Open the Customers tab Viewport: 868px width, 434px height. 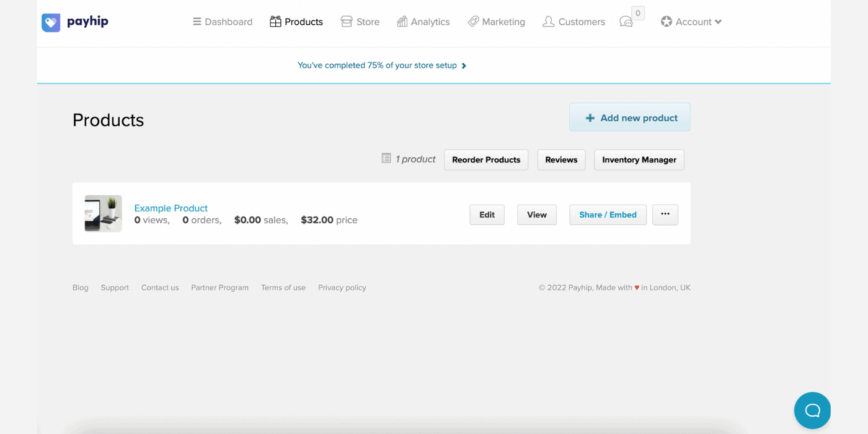573,22
